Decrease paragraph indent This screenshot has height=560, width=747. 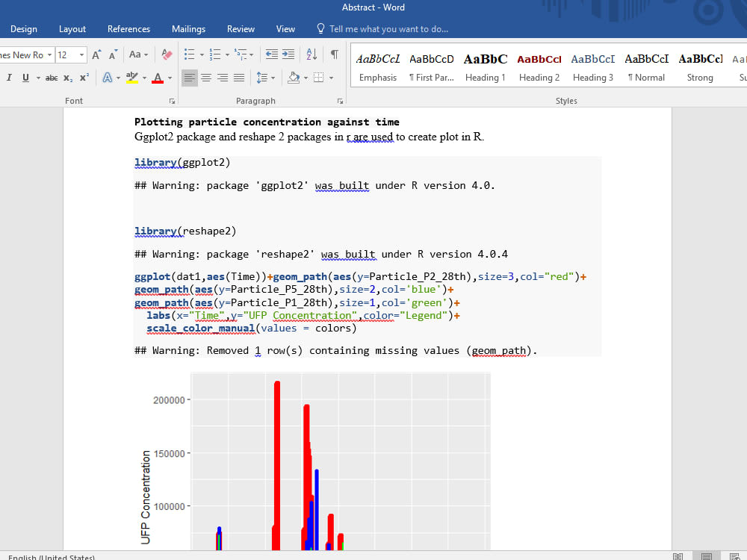[272, 55]
